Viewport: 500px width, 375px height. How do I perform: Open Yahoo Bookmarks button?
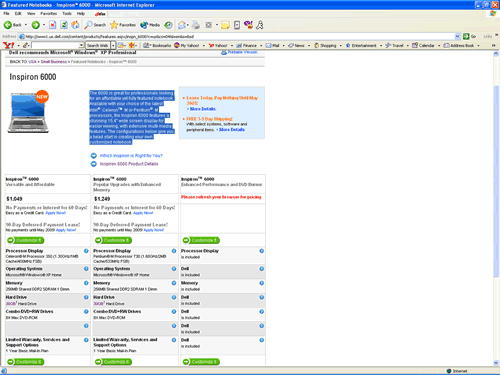(x=157, y=45)
